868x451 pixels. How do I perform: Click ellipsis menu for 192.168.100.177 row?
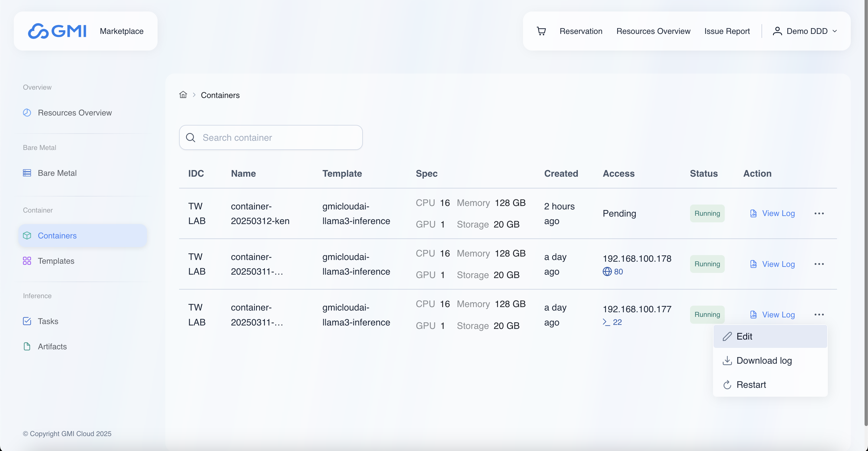[x=819, y=314]
